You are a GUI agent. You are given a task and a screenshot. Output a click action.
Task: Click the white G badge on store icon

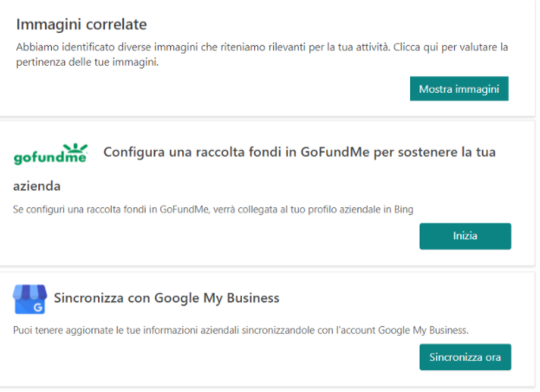point(38,307)
